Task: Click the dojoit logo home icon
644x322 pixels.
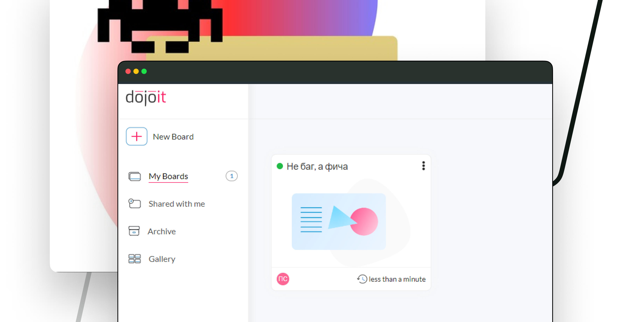Action: (147, 96)
